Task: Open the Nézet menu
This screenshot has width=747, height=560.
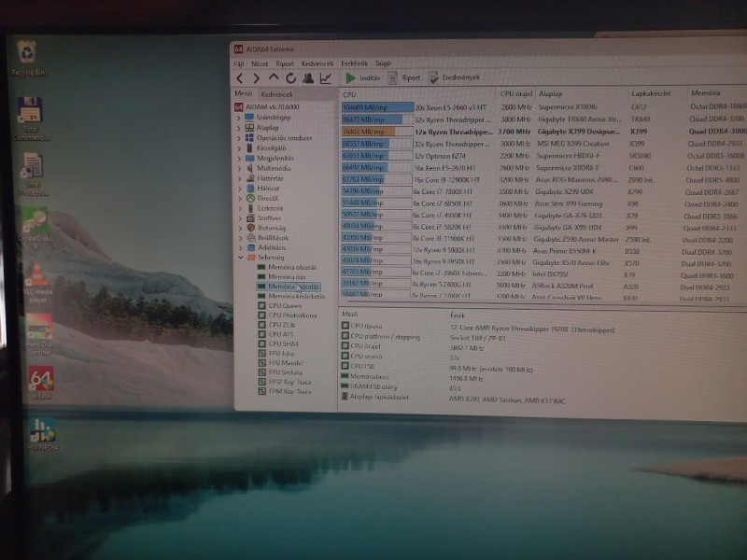Action: [260, 63]
